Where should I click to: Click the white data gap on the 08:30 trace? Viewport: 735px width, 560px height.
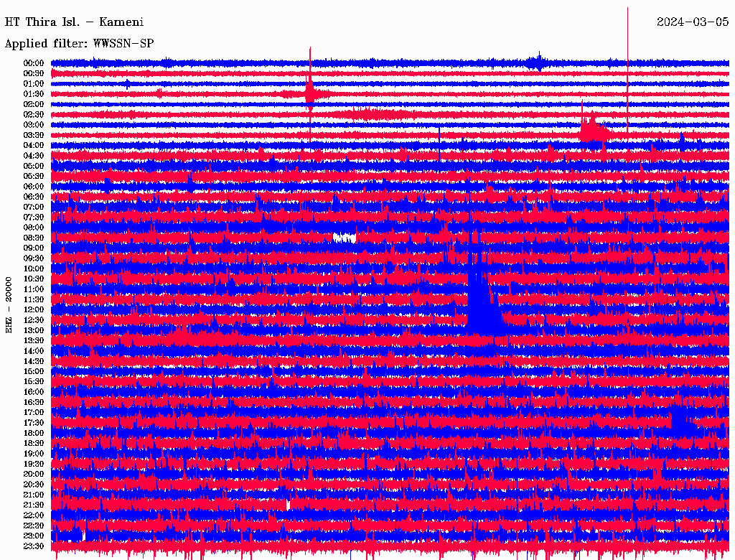pyautogui.click(x=345, y=238)
